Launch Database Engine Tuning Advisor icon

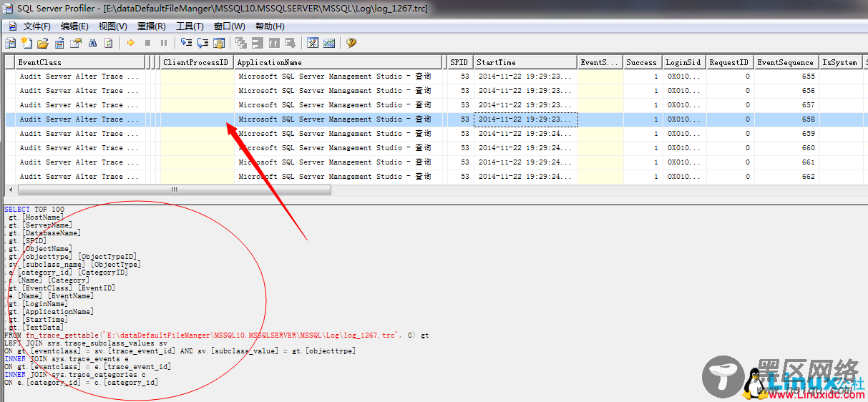tap(313, 43)
